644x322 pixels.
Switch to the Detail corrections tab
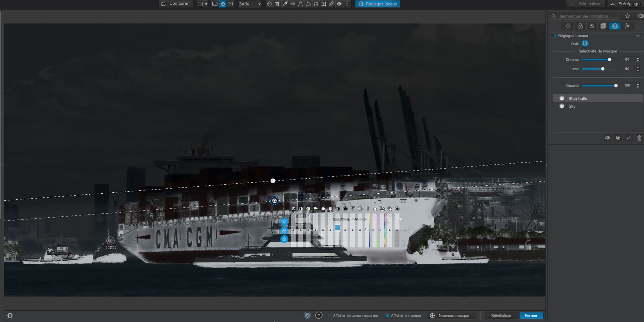coord(592,26)
